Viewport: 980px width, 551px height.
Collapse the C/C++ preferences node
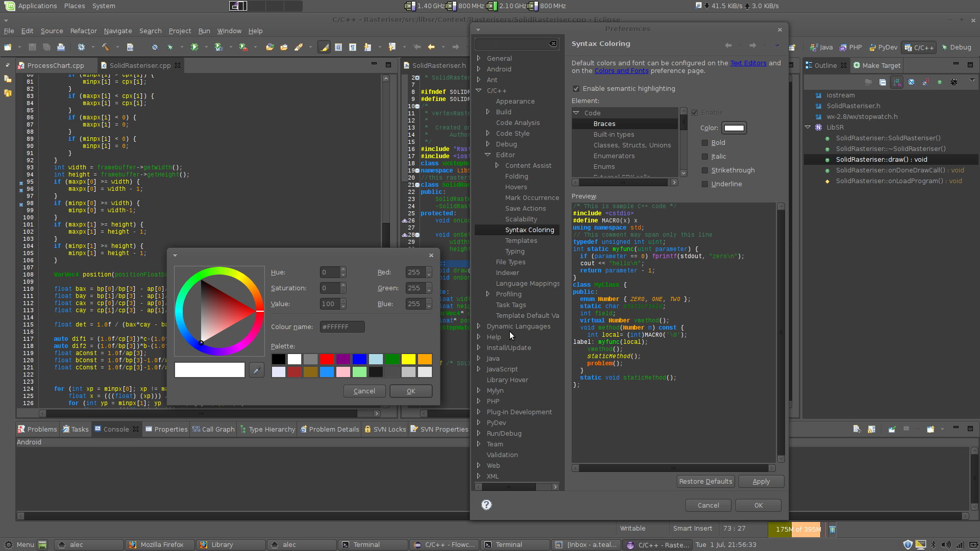tap(479, 90)
